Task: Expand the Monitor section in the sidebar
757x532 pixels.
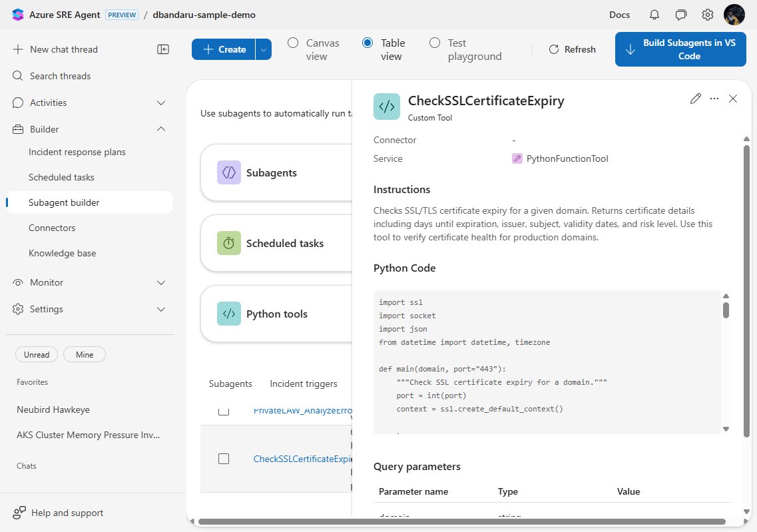Action: 160,282
